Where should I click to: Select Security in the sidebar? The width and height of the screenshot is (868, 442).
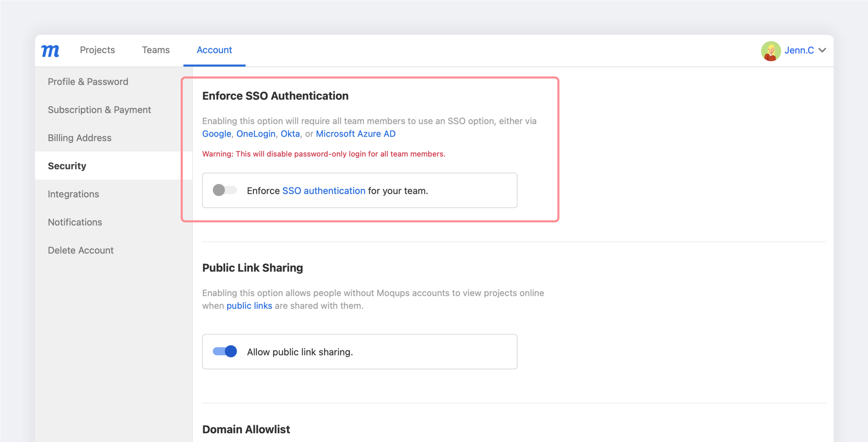pyautogui.click(x=67, y=166)
